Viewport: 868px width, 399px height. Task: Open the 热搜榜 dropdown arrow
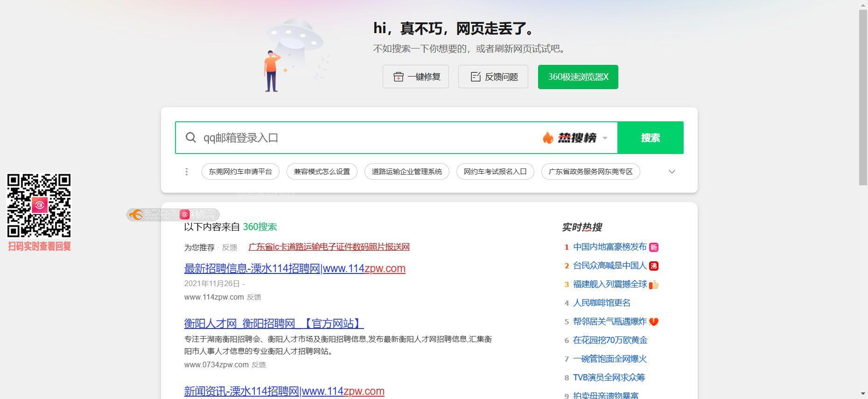point(605,138)
